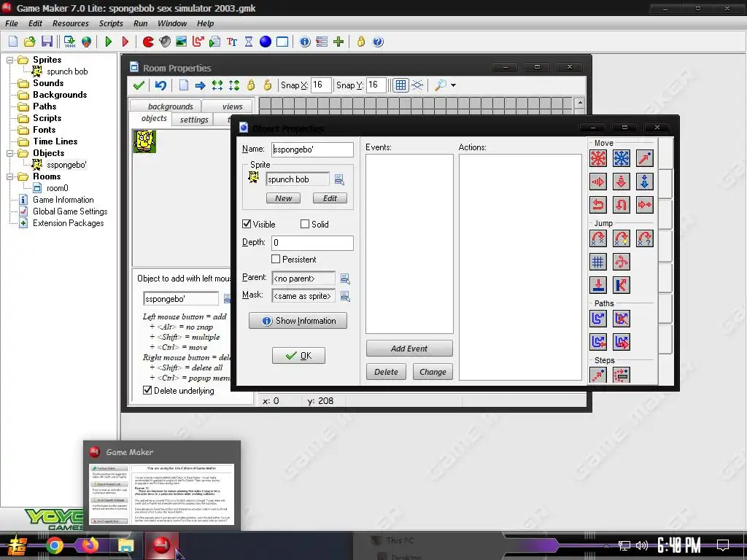Click the Edit sprite button

click(x=330, y=198)
